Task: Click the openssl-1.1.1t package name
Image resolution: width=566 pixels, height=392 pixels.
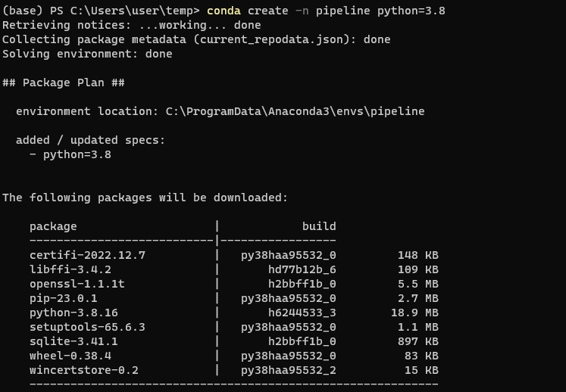Action: pyautogui.click(x=77, y=285)
